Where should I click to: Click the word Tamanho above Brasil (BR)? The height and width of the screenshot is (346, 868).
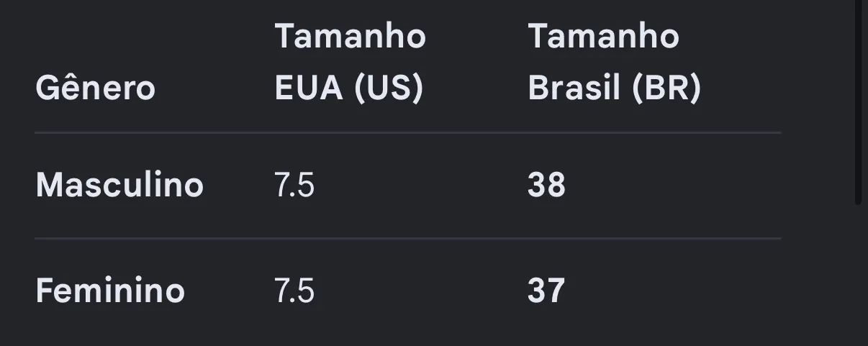603,36
